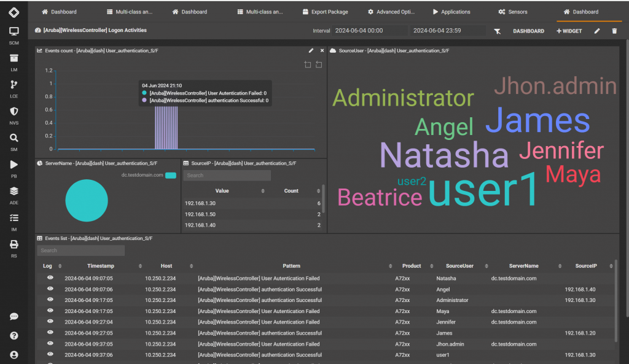Sort events by Product column
This screenshot has width=629, height=364.
pos(432,266)
